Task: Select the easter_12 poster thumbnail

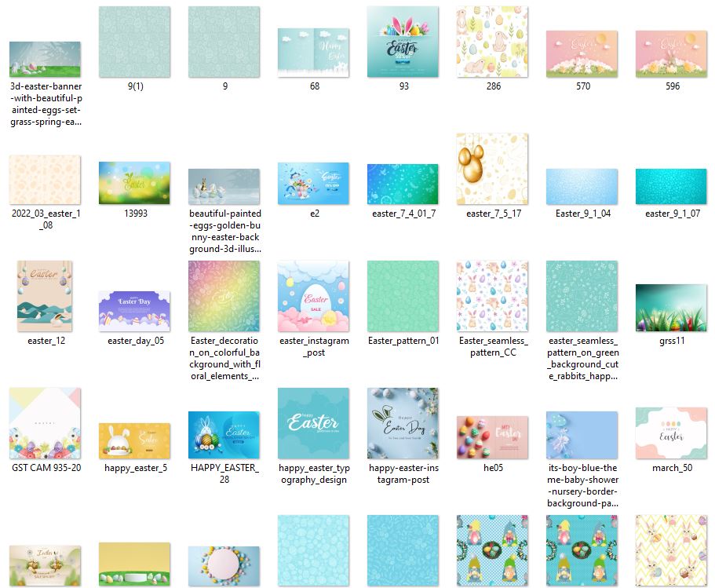Action: (x=45, y=296)
